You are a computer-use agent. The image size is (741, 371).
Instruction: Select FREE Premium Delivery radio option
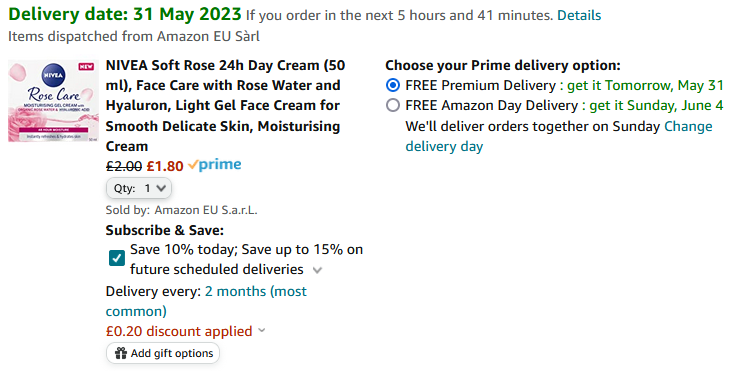[393, 85]
